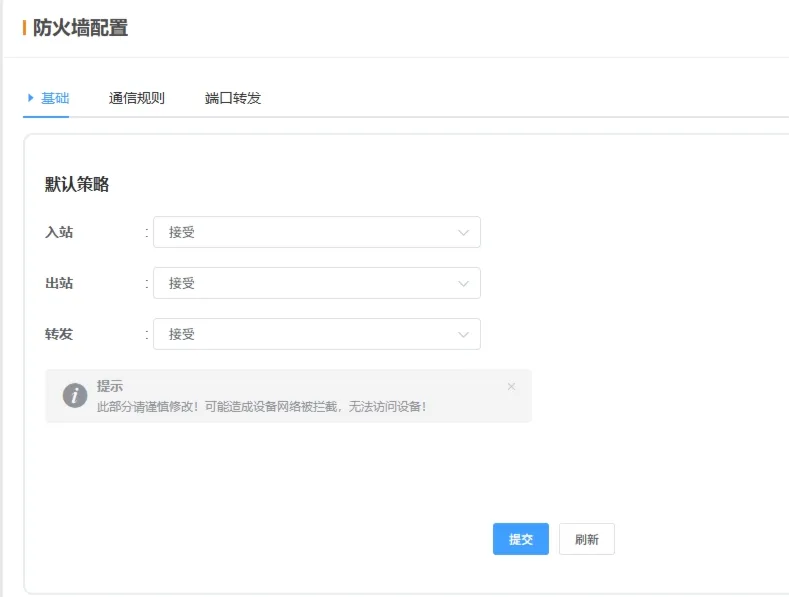789x597 pixels.
Task: Click the 防火墙配置 page title
Action: coord(81,28)
